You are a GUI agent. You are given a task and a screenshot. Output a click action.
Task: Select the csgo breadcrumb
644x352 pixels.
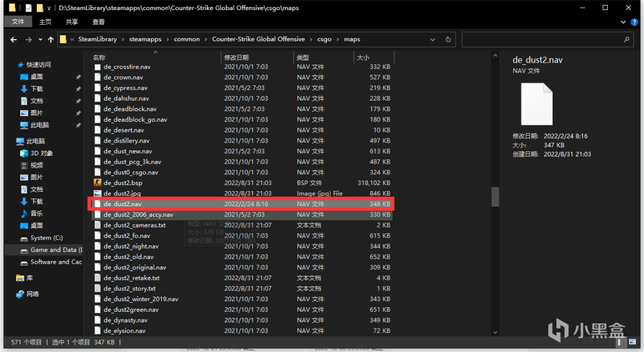pos(324,39)
